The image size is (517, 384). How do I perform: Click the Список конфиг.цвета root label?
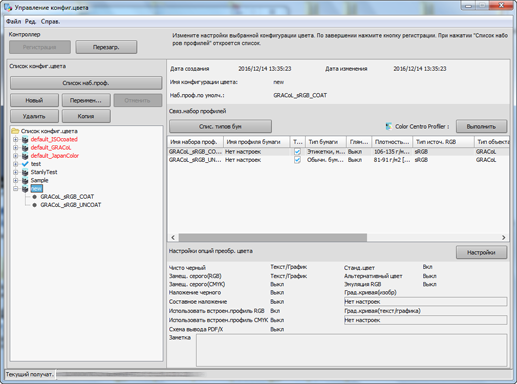[49, 131]
